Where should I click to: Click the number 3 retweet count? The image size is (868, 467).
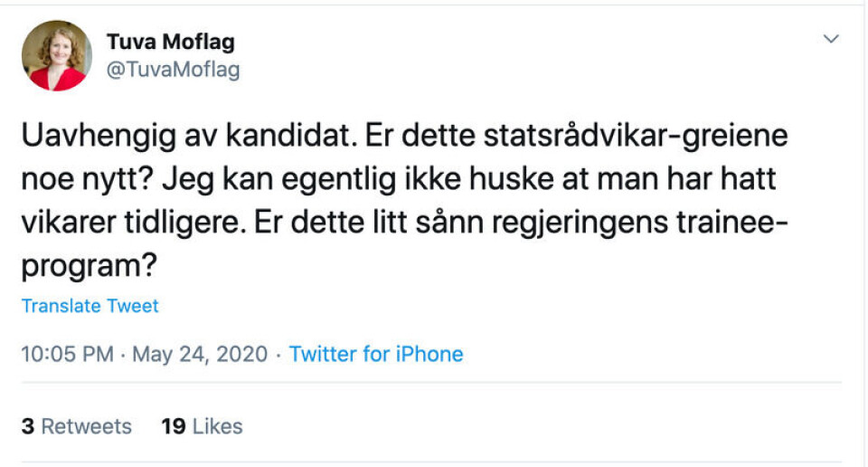[28, 426]
